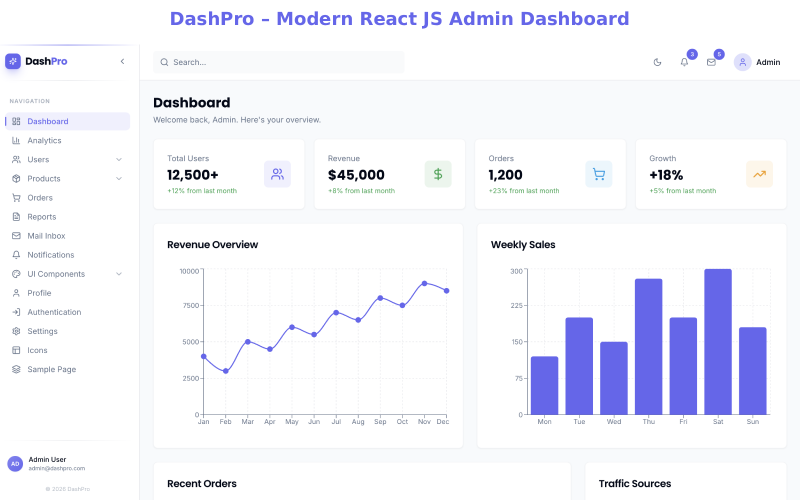Select Dashboard in the navigation
The height and width of the screenshot is (500, 800).
[67, 121]
